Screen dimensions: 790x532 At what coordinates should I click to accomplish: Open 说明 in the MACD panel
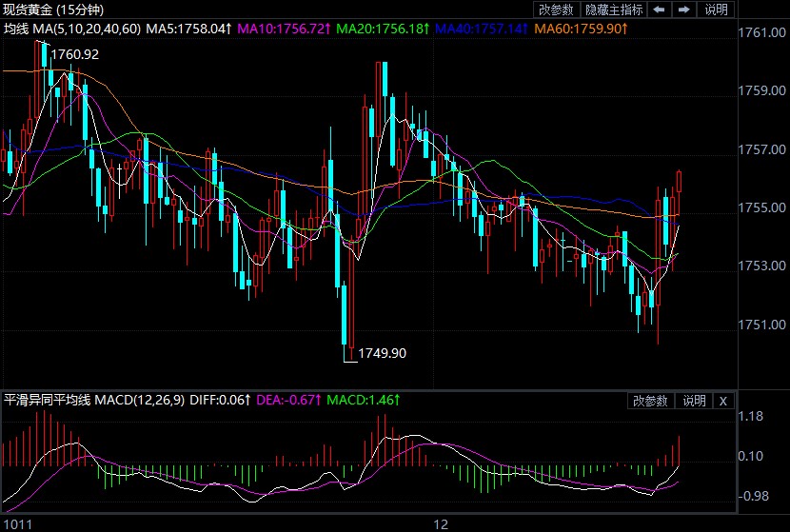point(694,401)
